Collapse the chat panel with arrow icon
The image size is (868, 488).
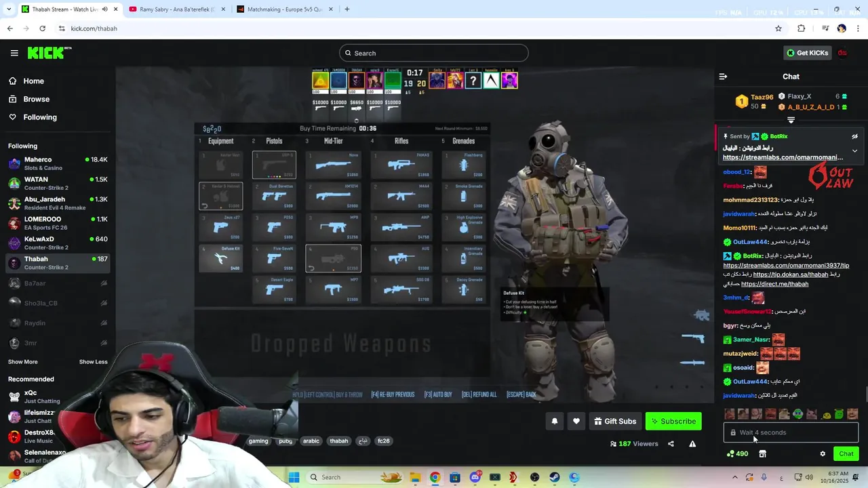click(x=723, y=77)
